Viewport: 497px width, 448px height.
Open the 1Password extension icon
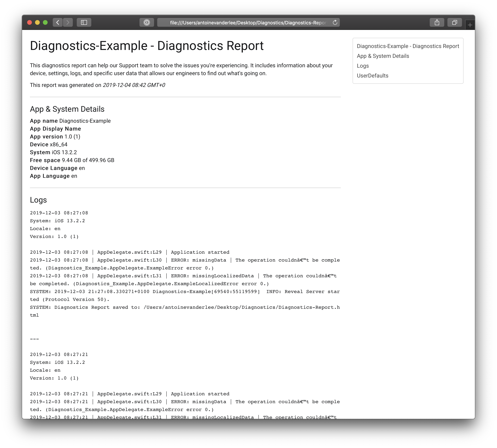(x=147, y=23)
